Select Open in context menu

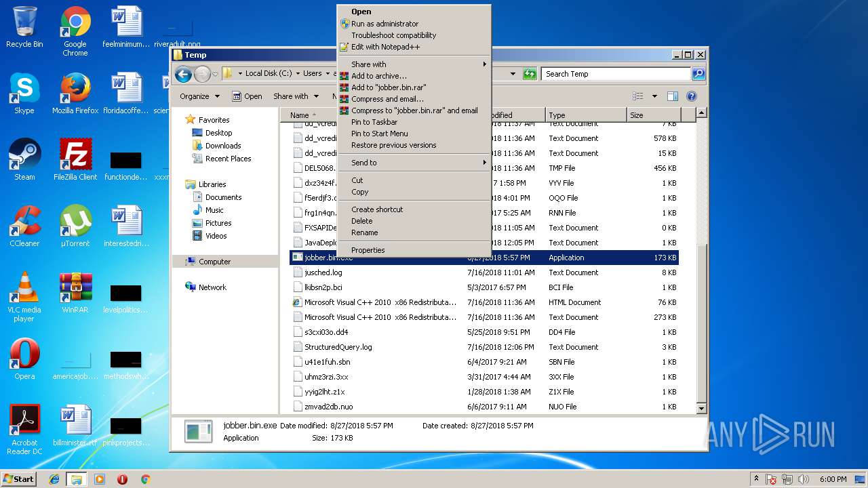click(414, 12)
